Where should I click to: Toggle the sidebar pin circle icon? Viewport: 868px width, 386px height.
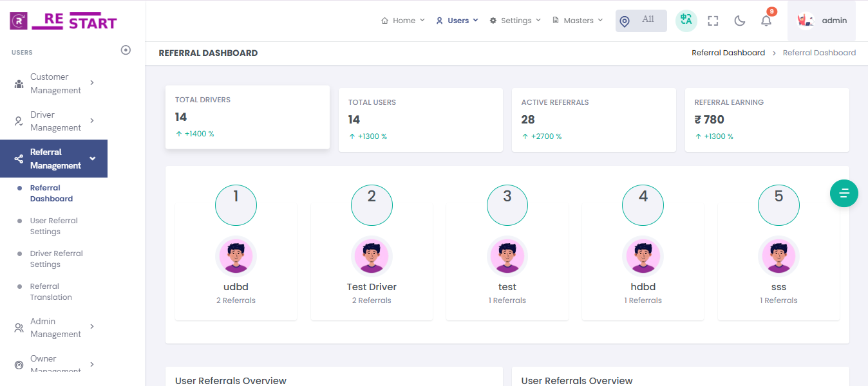(126, 50)
